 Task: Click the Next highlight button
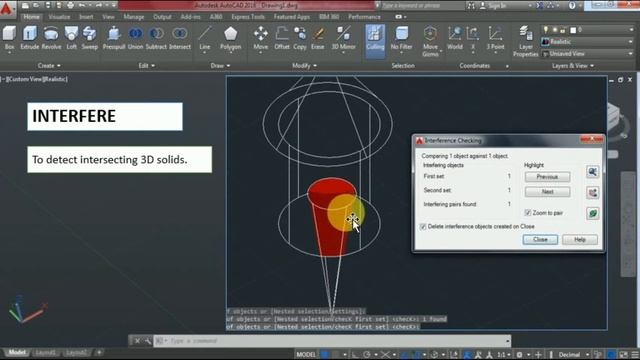pos(547,191)
